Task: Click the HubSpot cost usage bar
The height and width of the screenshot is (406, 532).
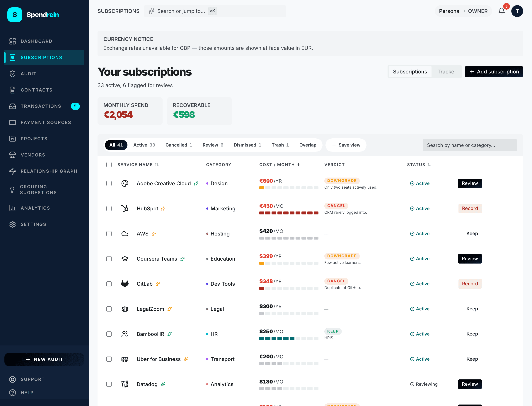Action: point(289,213)
